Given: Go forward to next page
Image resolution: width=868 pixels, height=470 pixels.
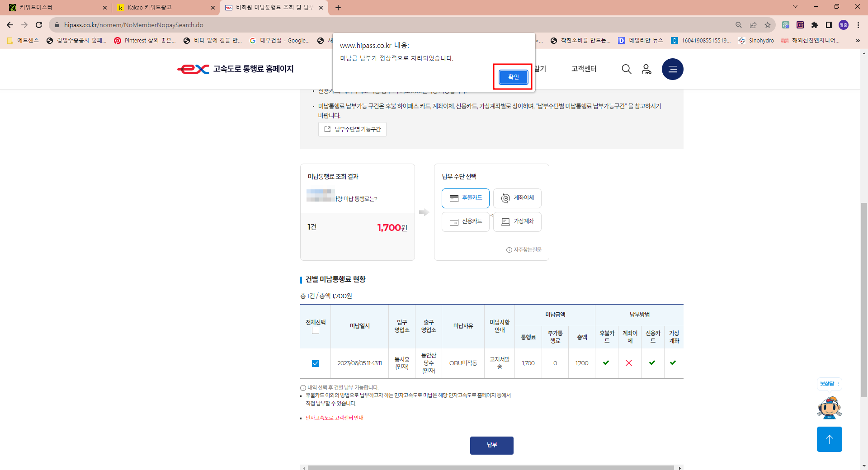Looking at the screenshot, I should tap(24, 25).
